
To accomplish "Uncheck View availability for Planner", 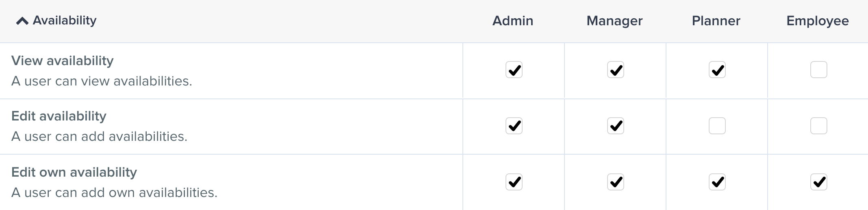I will click(717, 70).
